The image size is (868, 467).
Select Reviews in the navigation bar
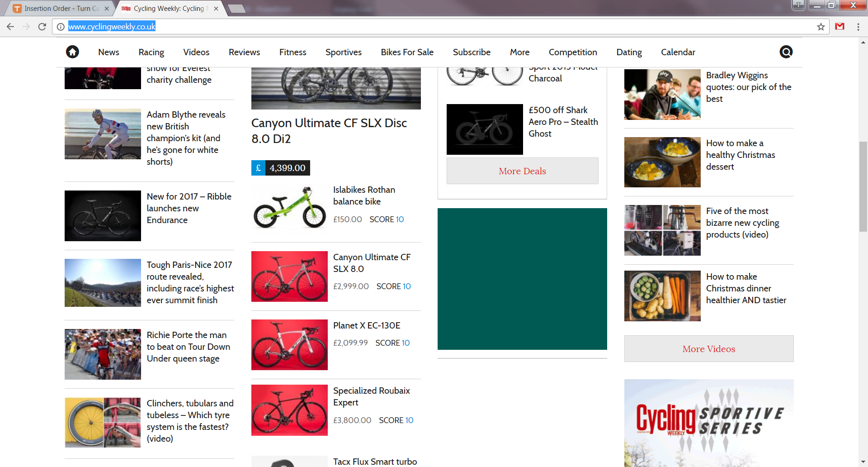(244, 52)
